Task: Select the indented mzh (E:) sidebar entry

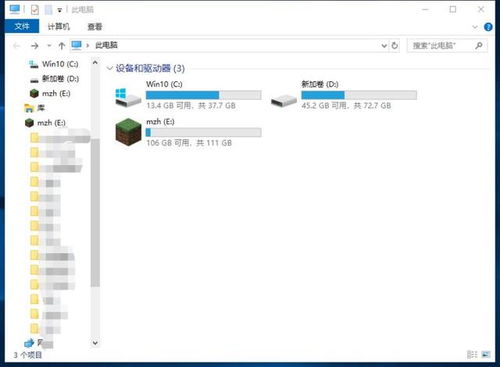Action: (x=50, y=93)
